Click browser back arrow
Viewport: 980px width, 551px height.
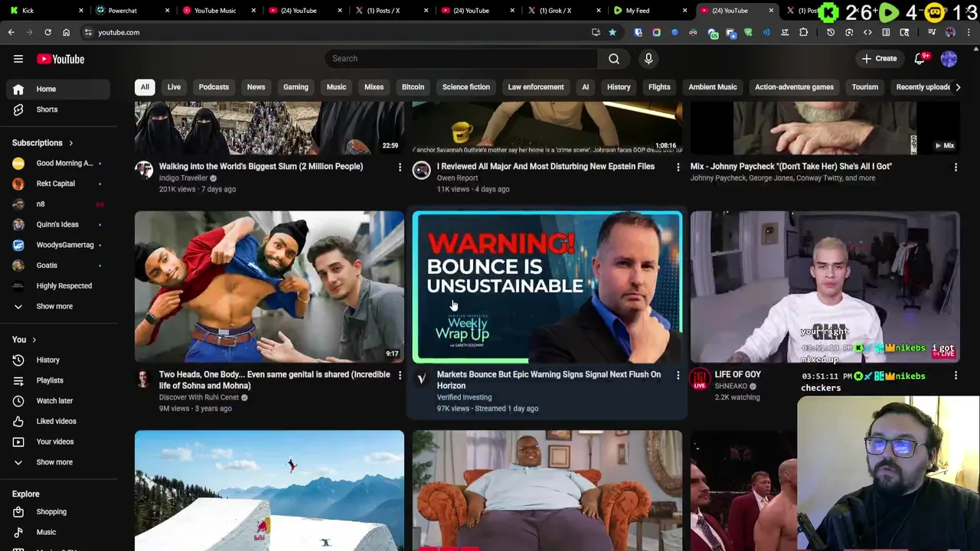[11, 32]
